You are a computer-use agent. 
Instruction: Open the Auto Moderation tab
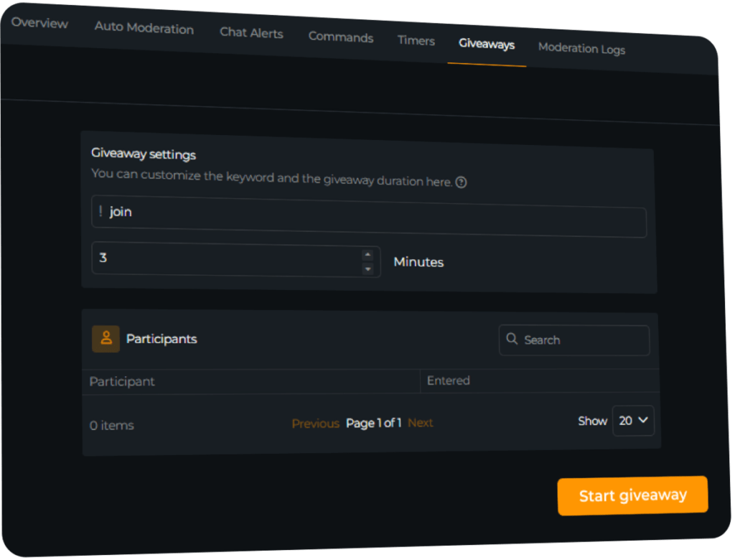click(x=144, y=29)
